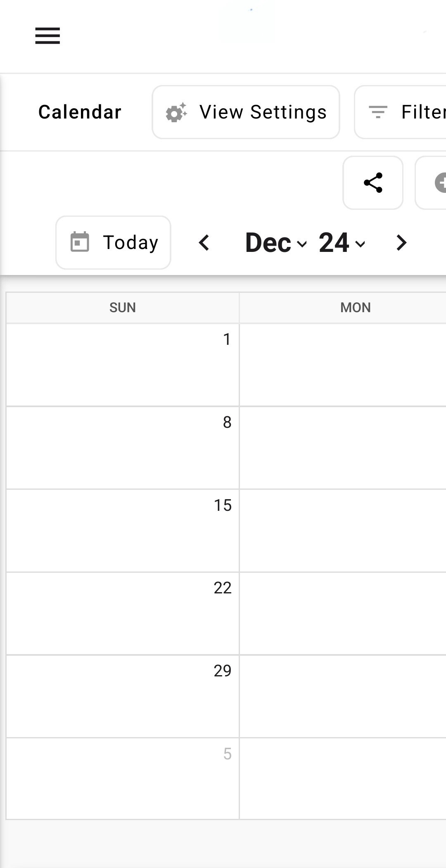The height and width of the screenshot is (868, 446).
Task: Open the 24 year dropdown
Action: [x=342, y=243]
